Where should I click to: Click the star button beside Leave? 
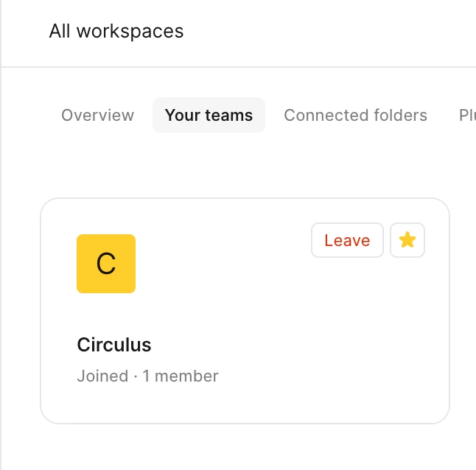tap(407, 240)
